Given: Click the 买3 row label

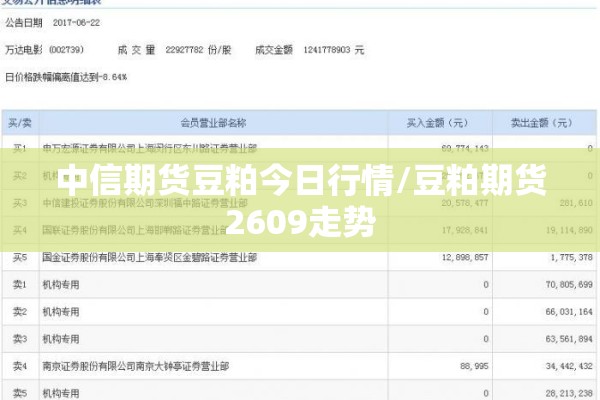Looking at the screenshot, I should [x=20, y=202].
